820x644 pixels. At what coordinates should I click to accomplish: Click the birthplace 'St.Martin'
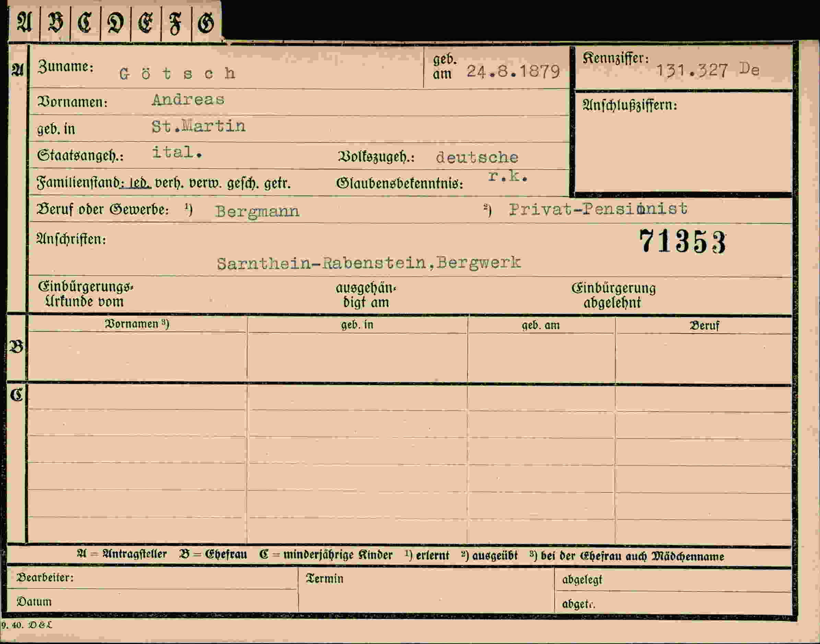(198, 126)
